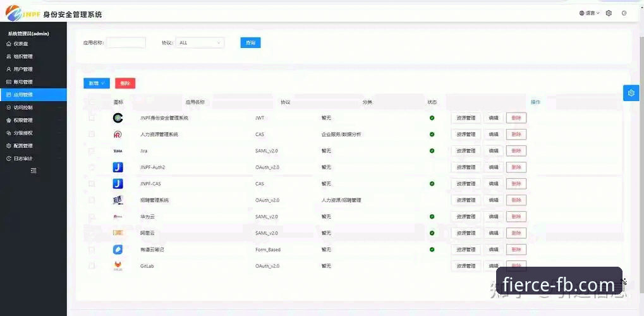Open 资源管理 for the 华为云 row
The width and height of the screenshot is (644, 316).
pos(466,217)
